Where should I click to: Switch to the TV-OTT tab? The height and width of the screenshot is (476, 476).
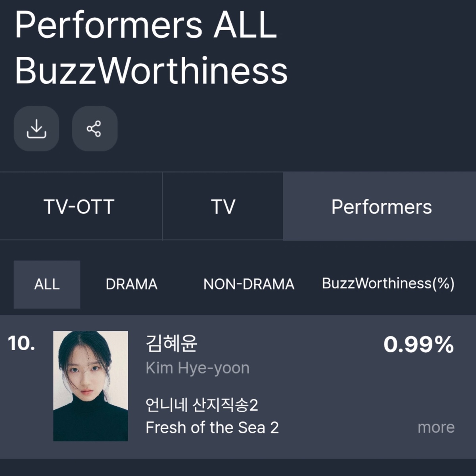click(x=79, y=206)
